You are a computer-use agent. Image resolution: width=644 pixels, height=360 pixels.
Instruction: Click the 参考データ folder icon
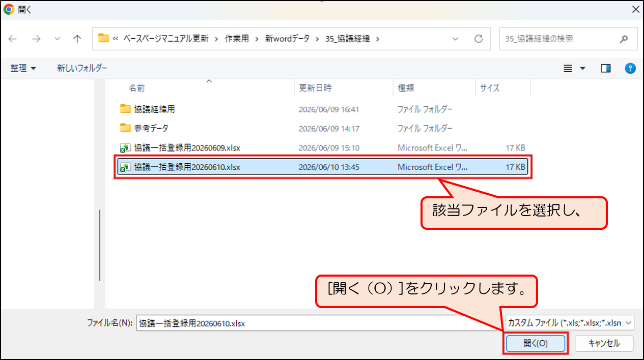[x=125, y=128]
